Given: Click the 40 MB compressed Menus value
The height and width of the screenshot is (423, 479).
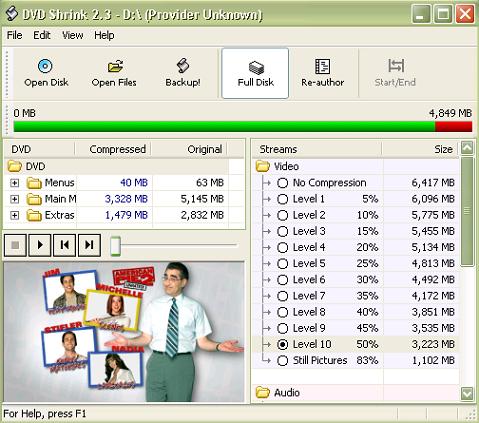Looking at the screenshot, I should click(x=134, y=183).
